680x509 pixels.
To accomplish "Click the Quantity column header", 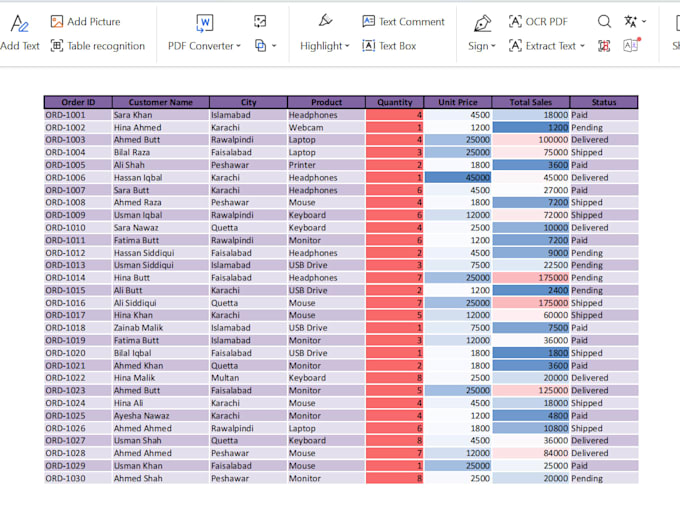I will [x=395, y=102].
